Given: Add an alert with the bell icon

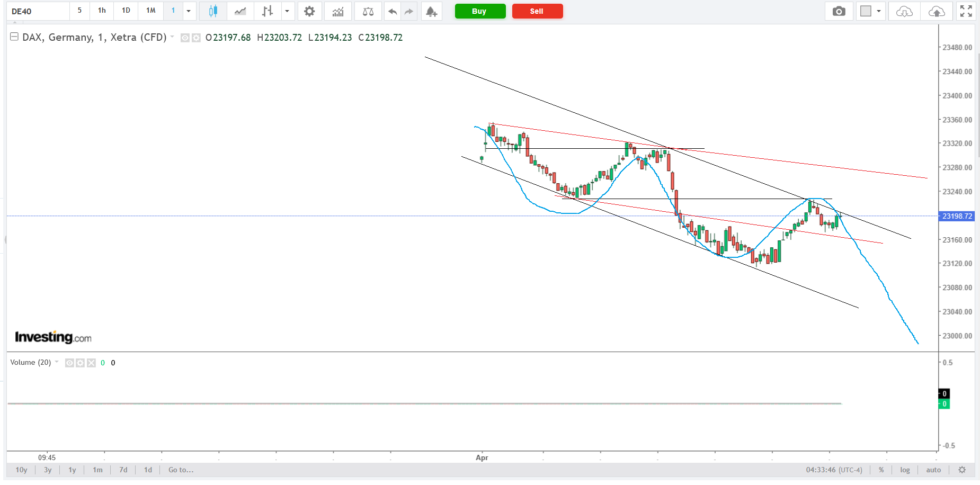Looking at the screenshot, I should [x=432, y=11].
